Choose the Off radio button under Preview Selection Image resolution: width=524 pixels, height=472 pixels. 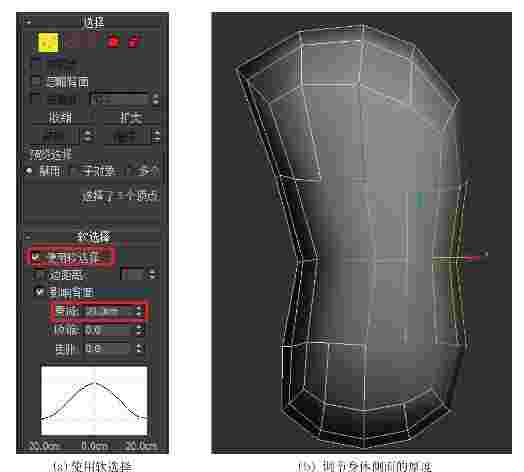point(29,171)
